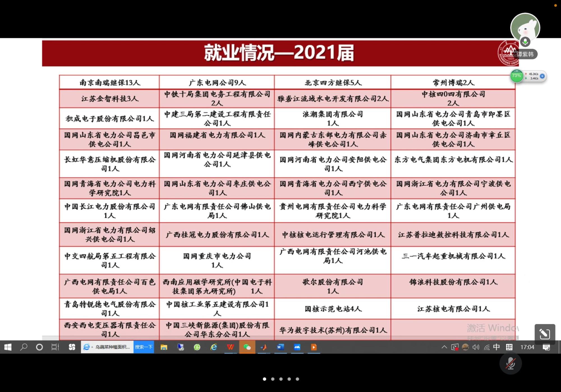This screenshot has height=392, width=561.
Task: Switch to the last page indicator dot
Action: click(297, 379)
